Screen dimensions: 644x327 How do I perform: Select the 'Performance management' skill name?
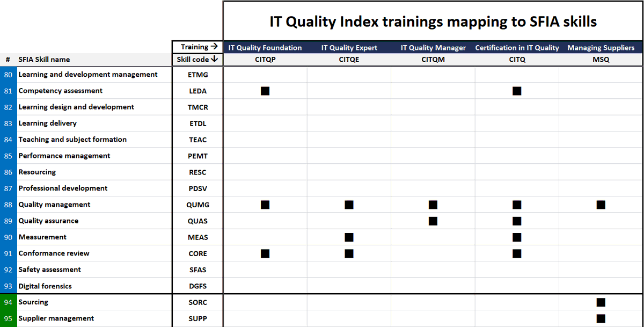click(64, 156)
